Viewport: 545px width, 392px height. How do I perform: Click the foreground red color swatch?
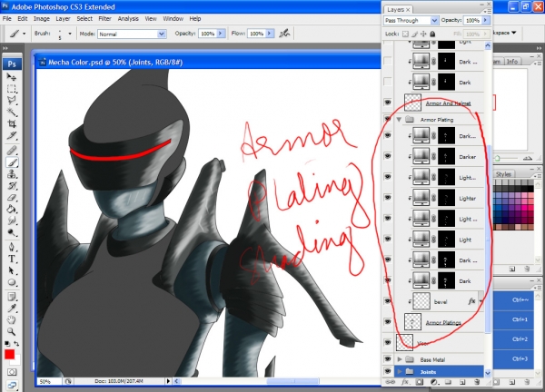(9, 355)
